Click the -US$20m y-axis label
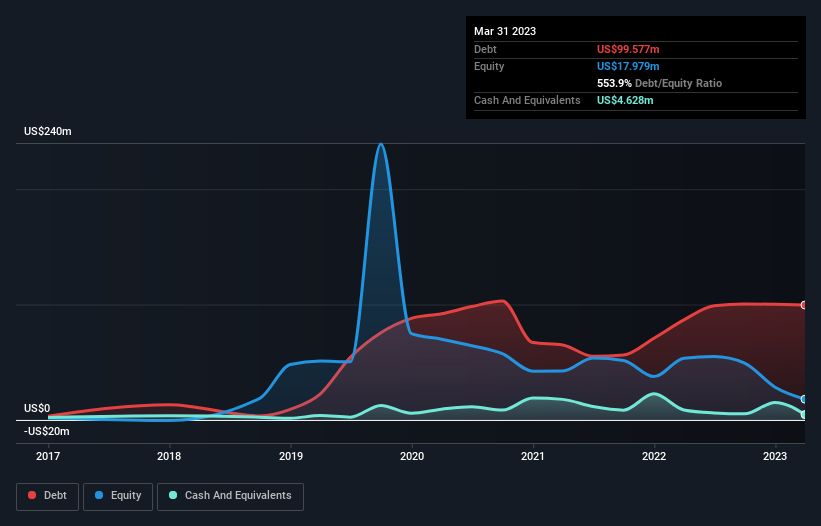Image resolution: width=821 pixels, height=526 pixels. (x=47, y=431)
